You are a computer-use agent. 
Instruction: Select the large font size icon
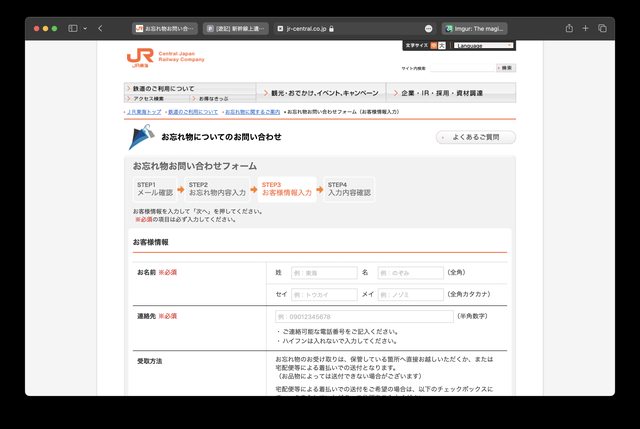pos(441,45)
